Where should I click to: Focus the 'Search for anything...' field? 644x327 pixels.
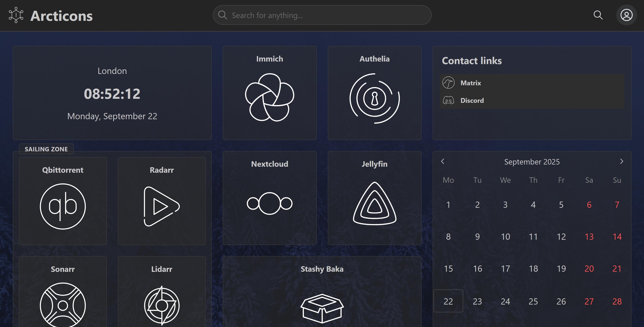[x=325, y=15]
